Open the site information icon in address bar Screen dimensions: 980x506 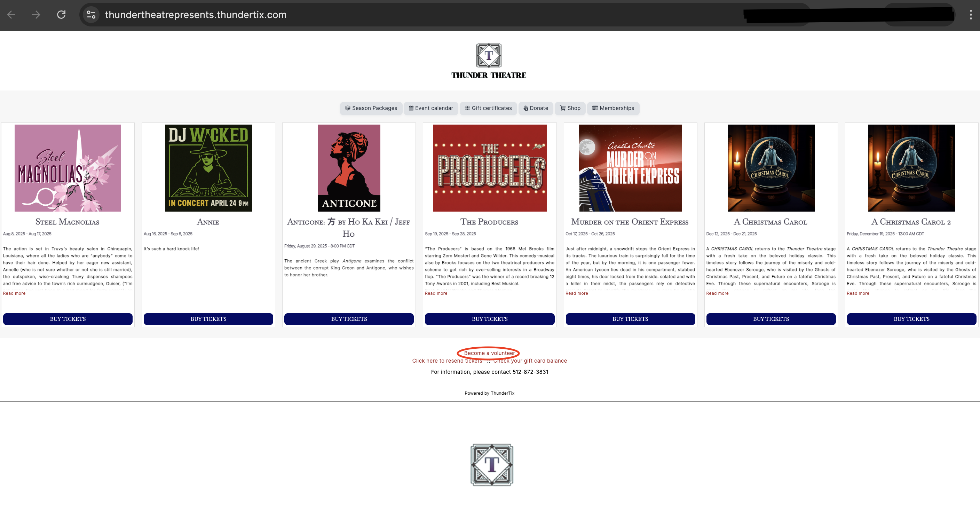[x=91, y=15]
